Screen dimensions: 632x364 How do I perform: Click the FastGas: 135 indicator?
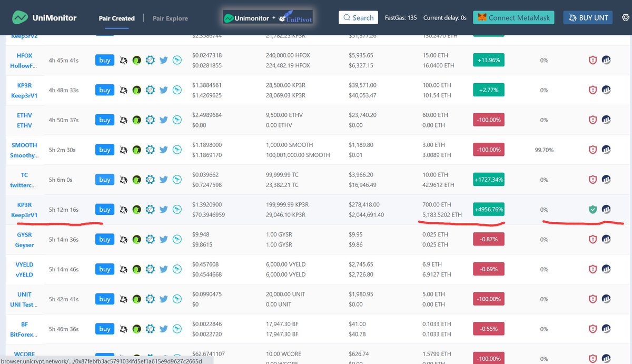click(x=401, y=17)
